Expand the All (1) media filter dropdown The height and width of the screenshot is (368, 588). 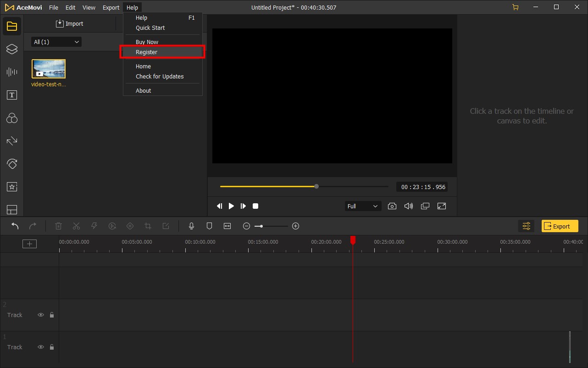[56, 42]
